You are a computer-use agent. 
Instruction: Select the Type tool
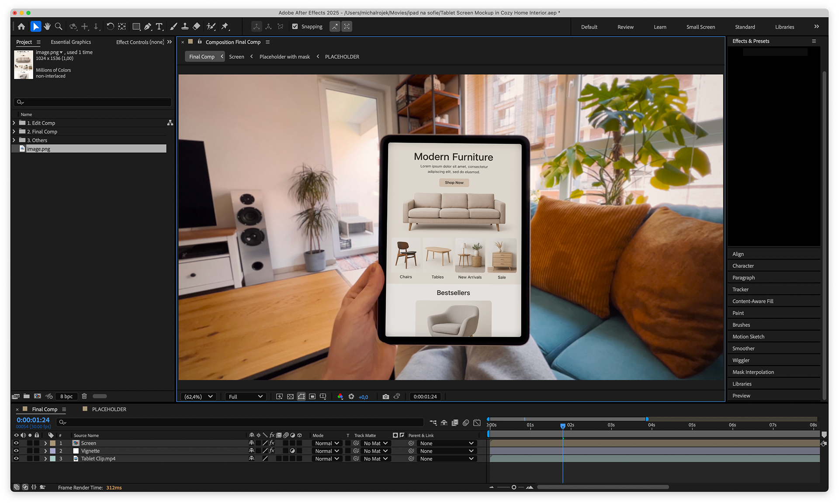tap(159, 27)
